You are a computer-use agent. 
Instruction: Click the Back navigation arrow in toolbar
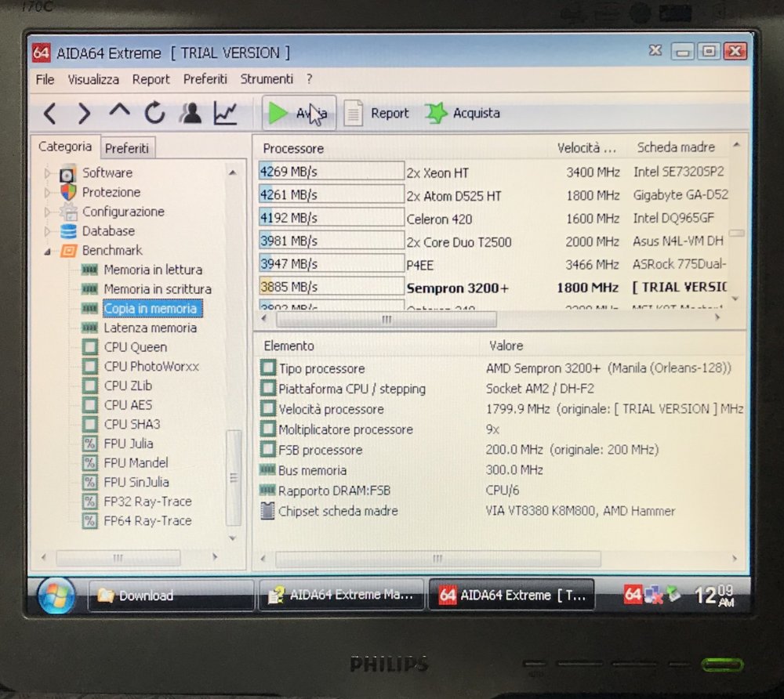coord(49,114)
